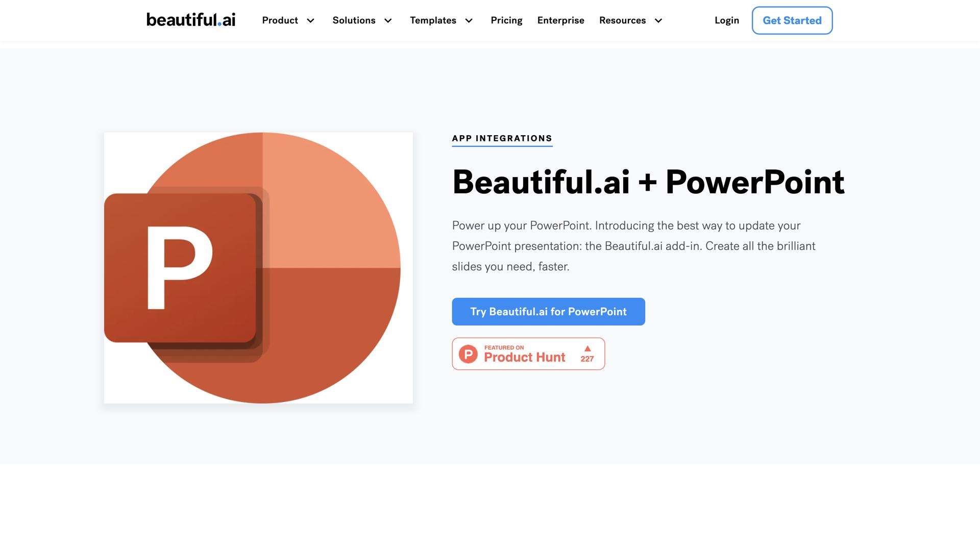Screen dimensions: 980x551
Task: Click the chevron next to Solutions
Action: coord(388,21)
